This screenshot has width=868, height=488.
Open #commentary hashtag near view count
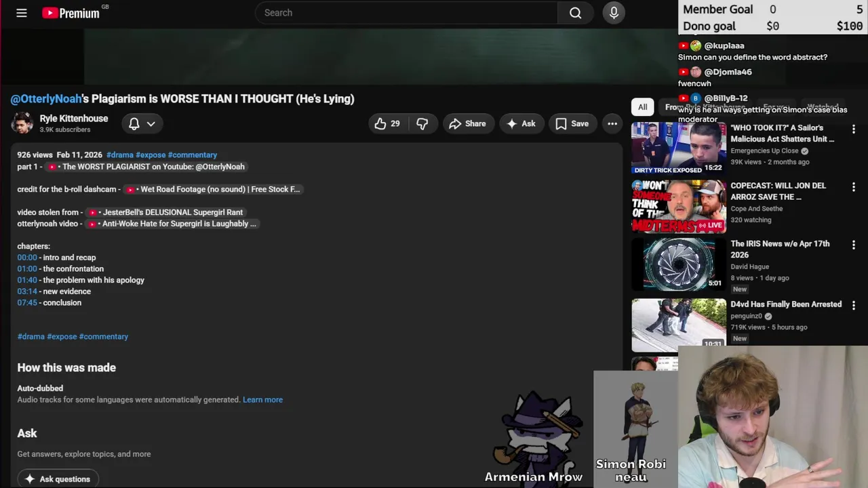pyautogui.click(x=193, y=155)
